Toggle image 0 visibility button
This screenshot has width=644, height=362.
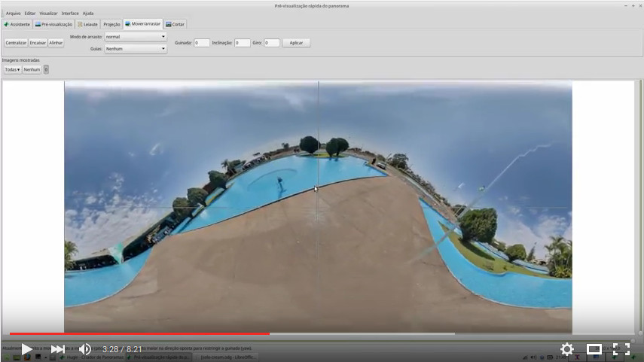click(x=46, y=69)
